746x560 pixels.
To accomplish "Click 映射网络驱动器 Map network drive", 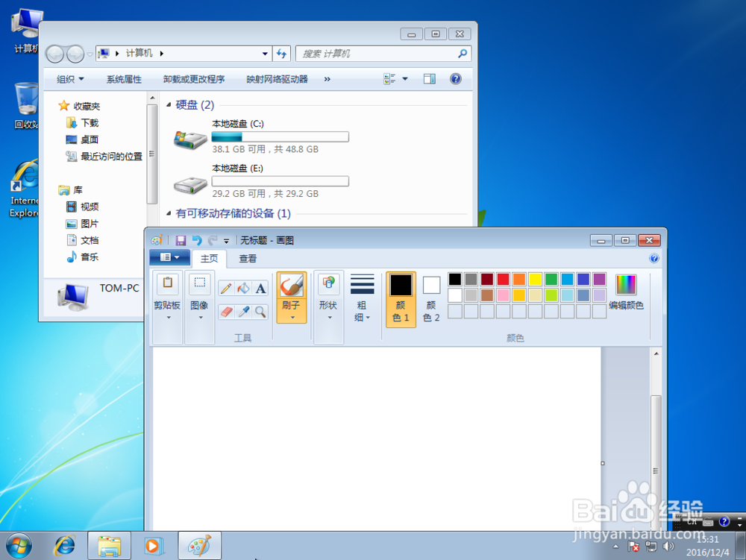I will [277, 79].
